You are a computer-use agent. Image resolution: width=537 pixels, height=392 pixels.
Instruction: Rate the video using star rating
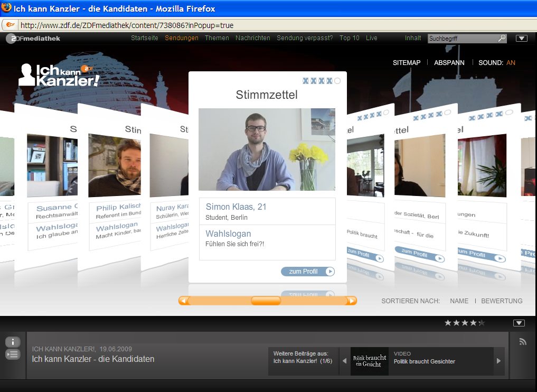pyautogui.click(x=464, y=323)
